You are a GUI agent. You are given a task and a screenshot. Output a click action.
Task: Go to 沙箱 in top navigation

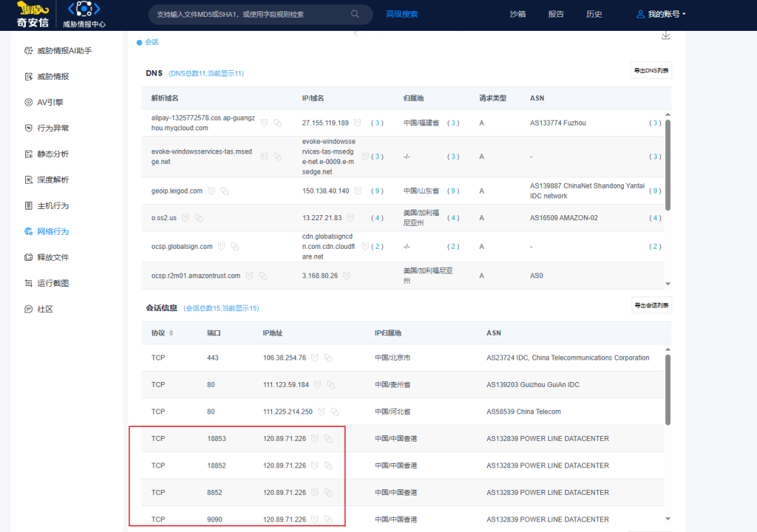tap(517, 14)
